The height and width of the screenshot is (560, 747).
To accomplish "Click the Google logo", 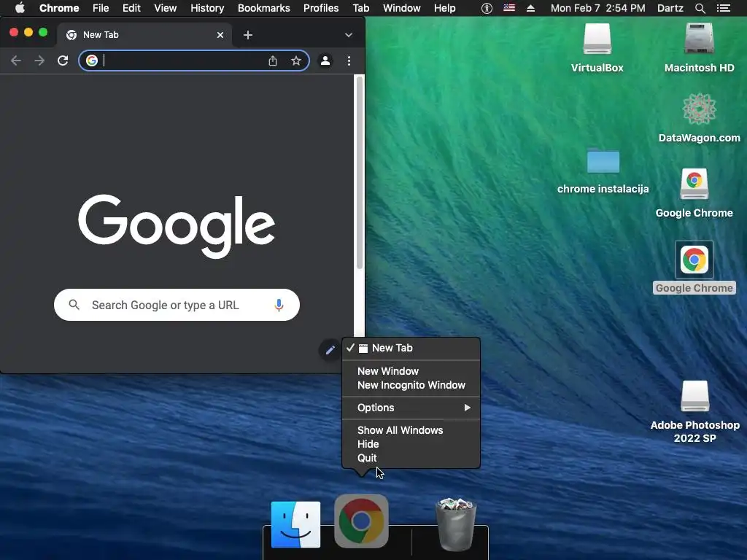I will point(177,226).
